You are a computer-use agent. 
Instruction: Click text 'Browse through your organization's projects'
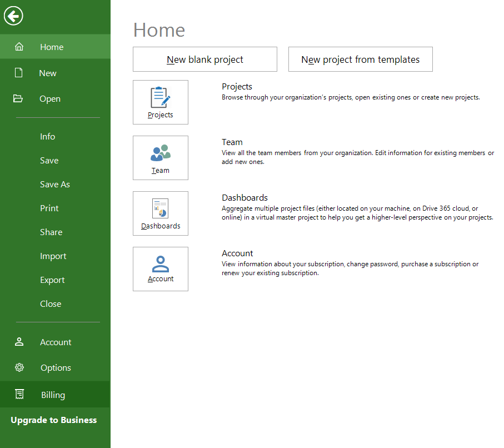[x=287, y=97]
